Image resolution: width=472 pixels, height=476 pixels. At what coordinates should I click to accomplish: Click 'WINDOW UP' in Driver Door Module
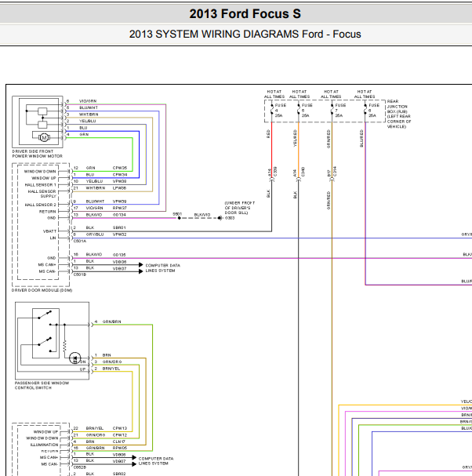pyautogui.click(x=44, y=178)
